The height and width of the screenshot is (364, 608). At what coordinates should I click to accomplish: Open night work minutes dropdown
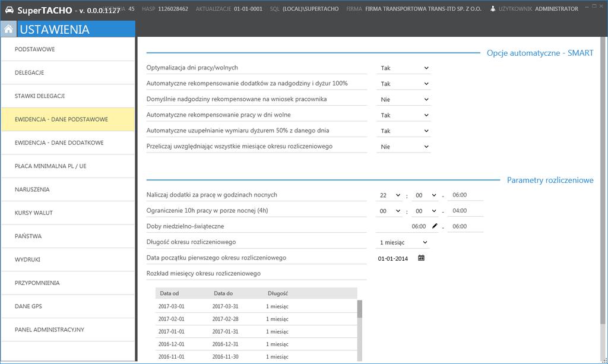tap(425, 195)
